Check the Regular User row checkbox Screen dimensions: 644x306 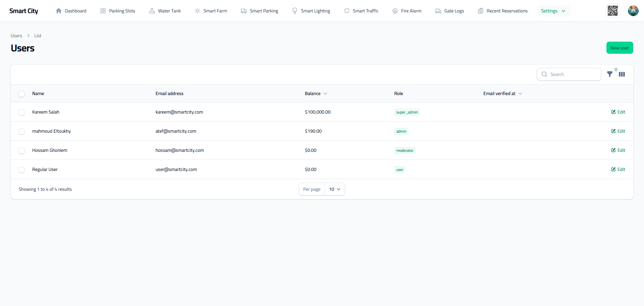click(21, 170)
